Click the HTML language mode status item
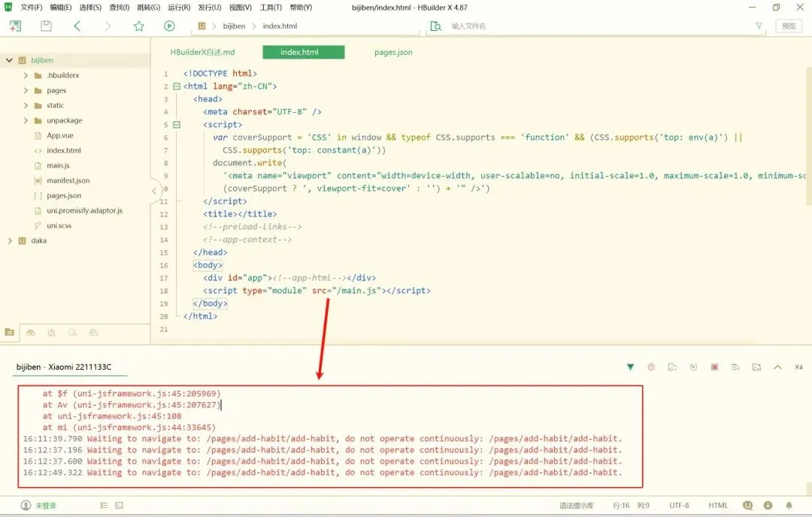812x517 pixels. click(718, 506)
